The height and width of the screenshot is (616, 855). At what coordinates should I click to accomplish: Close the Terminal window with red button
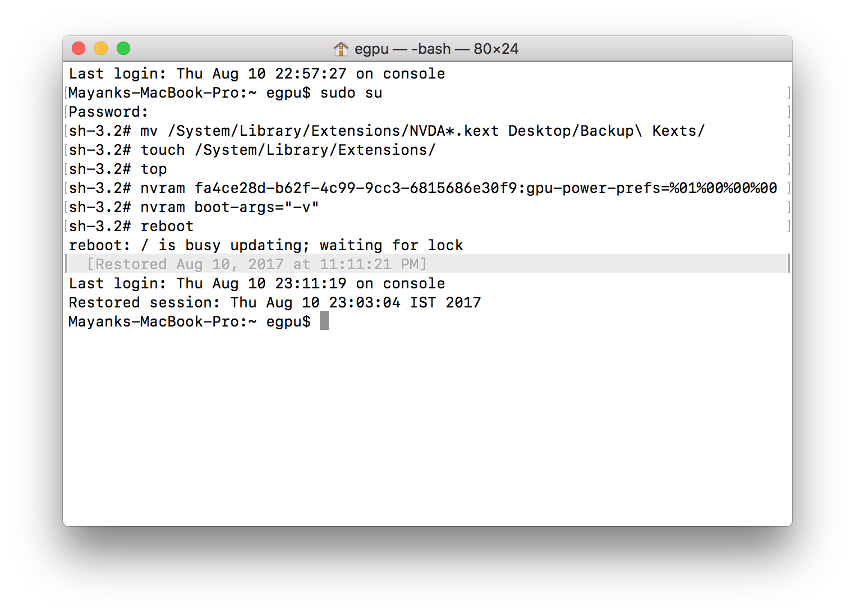point(79,48)
